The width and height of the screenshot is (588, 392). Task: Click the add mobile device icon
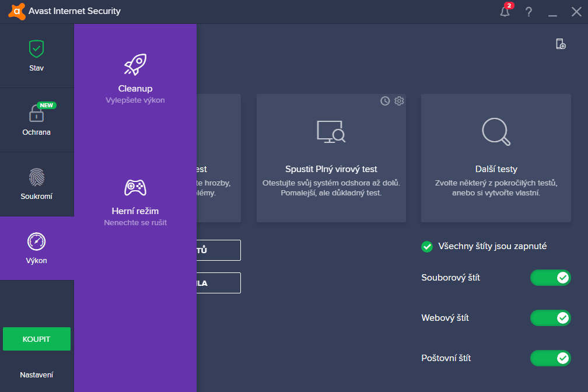tap(561, 44)
